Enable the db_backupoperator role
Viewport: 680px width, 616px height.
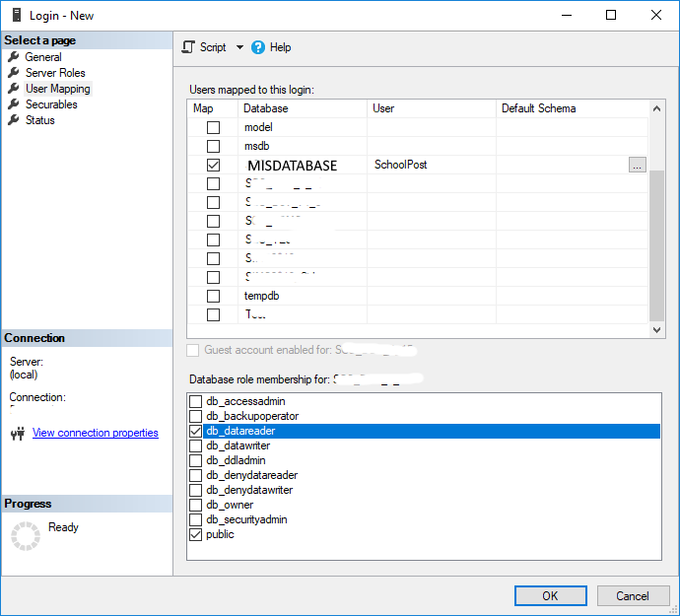[195, 416]
